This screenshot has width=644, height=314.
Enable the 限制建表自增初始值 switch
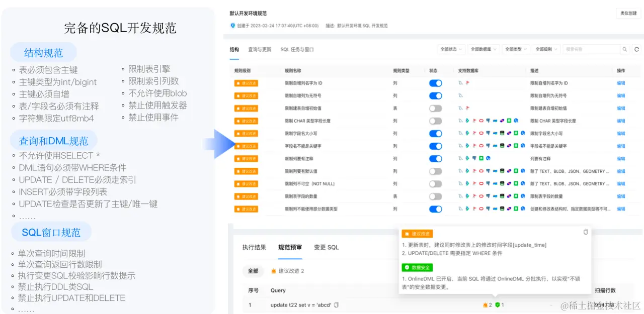tap(436, 108)
